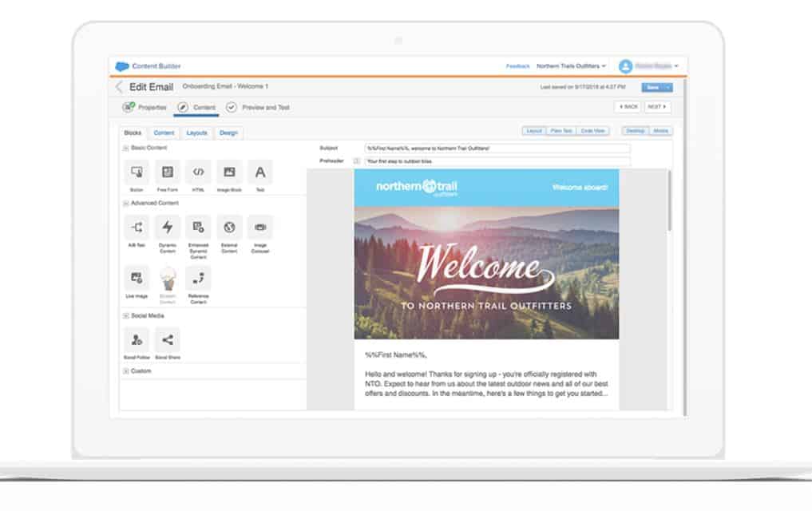Click the Preheader input field
This screenshot has width=812, height=519.
(x=497, y=161)
